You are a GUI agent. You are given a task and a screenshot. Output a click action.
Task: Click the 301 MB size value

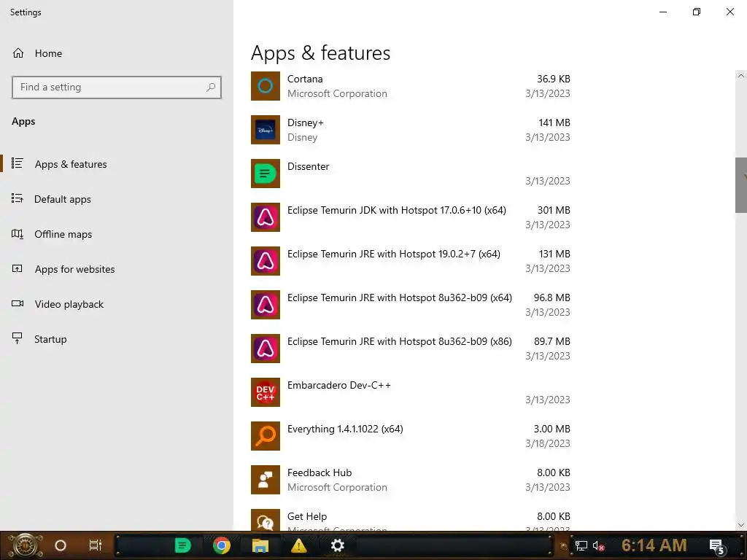554,211
